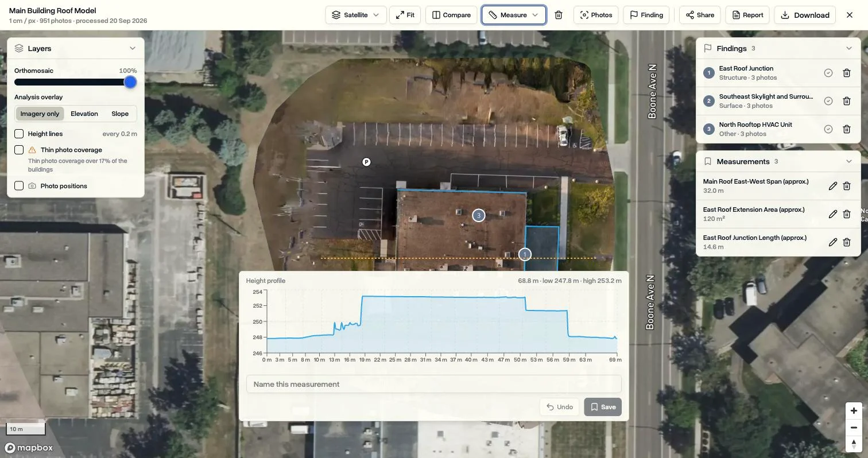Collapse the Findings panel
This screenshot has height=458, width=868.
(x=849, y=48)
